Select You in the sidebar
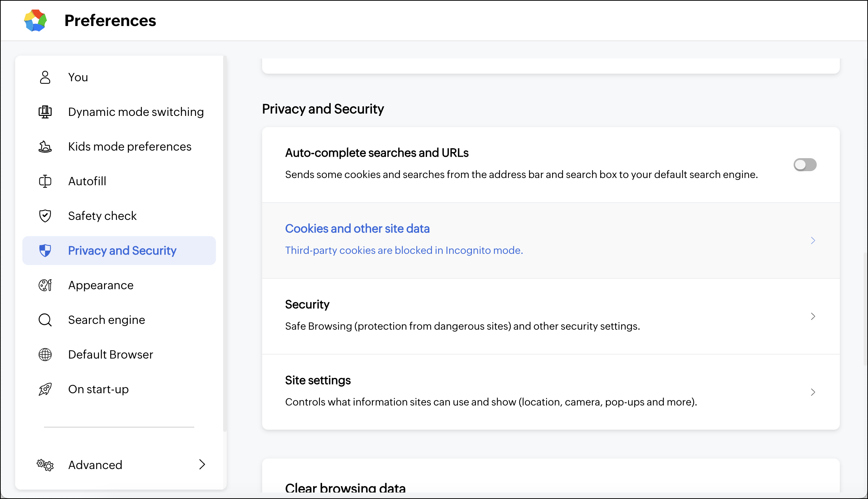868x499 pixels. 119,77
